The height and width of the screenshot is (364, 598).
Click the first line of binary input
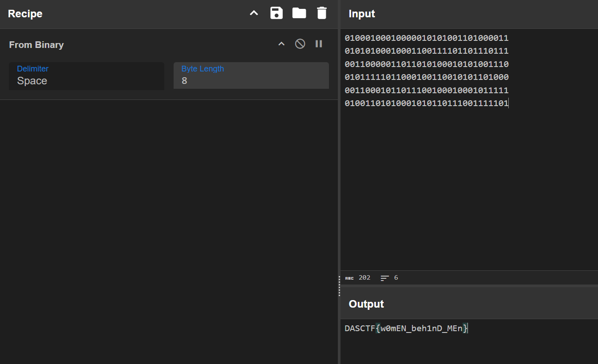pos(426,38)
